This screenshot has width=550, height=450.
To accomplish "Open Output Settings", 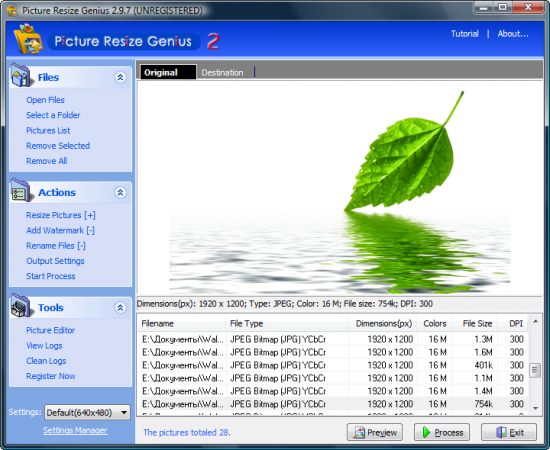I will coord(55,261).
